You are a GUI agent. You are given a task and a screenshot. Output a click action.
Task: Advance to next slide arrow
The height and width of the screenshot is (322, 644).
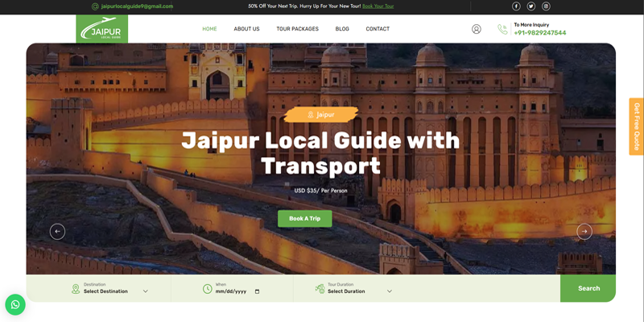584,232
